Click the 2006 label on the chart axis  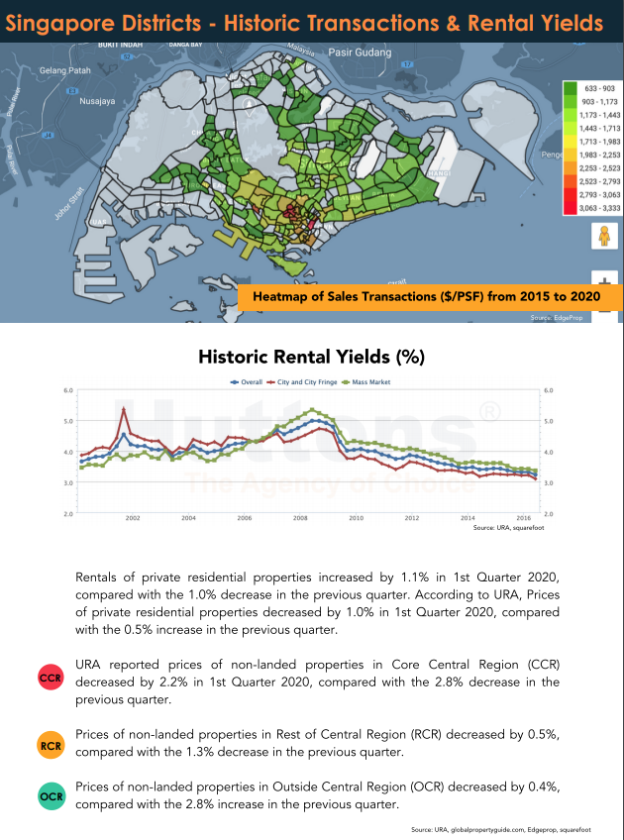click(245, 518)
